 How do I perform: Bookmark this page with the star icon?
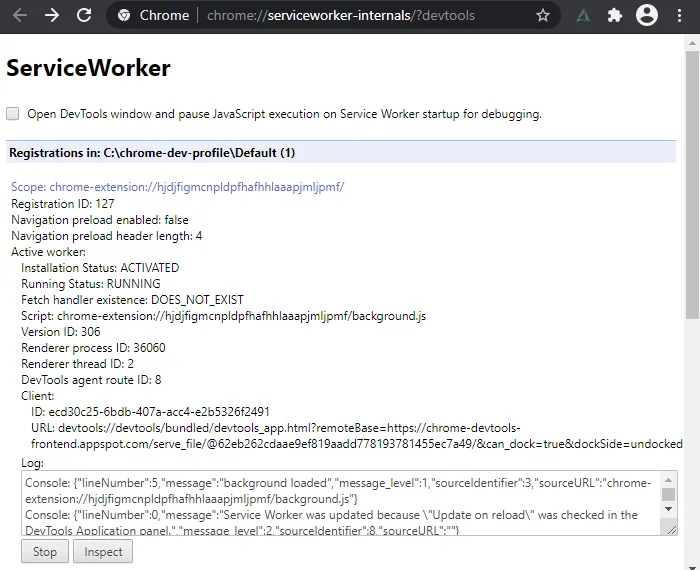click(x=542, y=16)
